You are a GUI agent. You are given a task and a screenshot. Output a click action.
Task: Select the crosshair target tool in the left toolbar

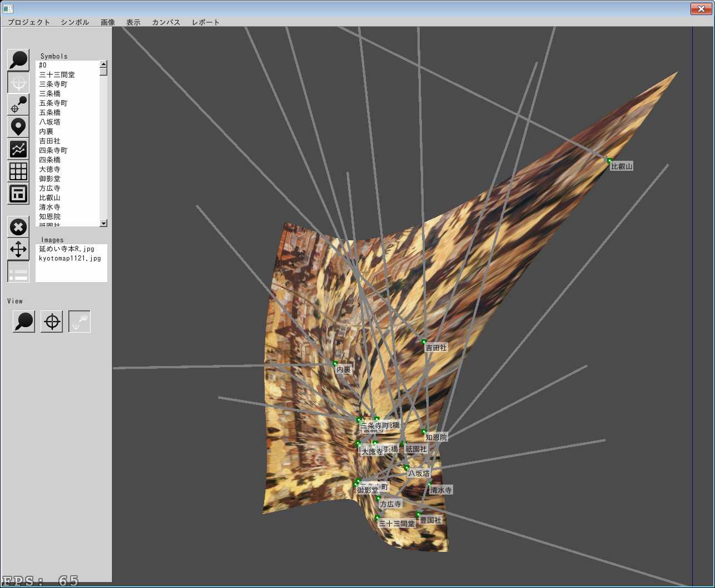point(18,82)
